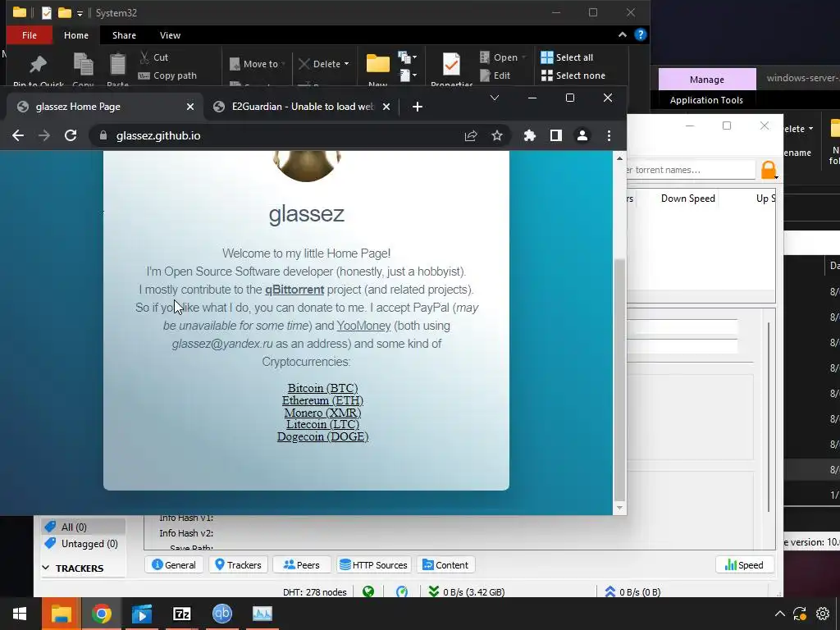
Task: Click Copy path in Explorer ribbon
Action: pyautogui.click(x=167, y=75)
